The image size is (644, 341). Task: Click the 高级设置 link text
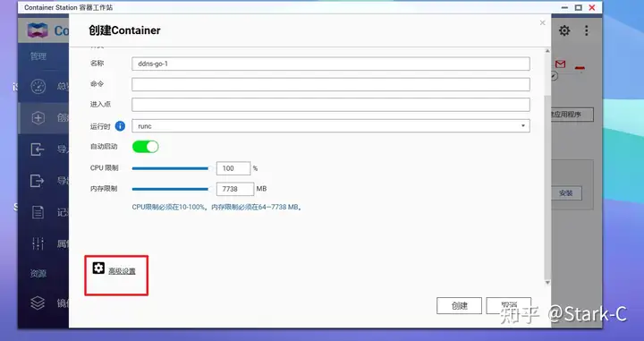click(122, 271)
